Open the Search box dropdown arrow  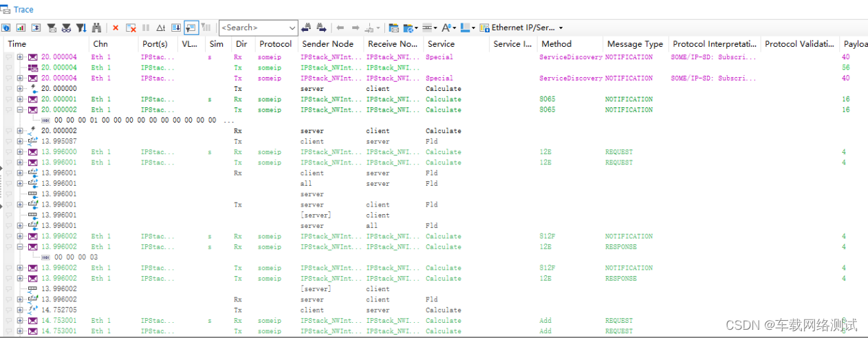coord(292,28)
